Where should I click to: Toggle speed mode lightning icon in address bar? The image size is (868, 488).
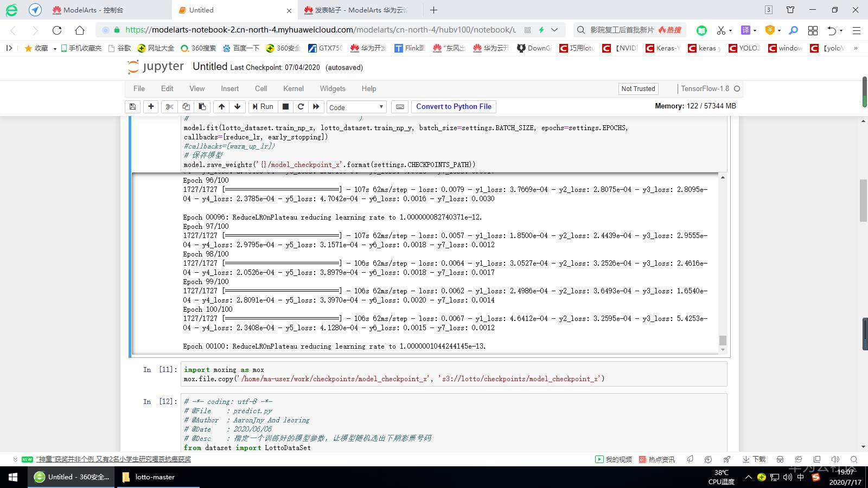click(x=541, y=30)
